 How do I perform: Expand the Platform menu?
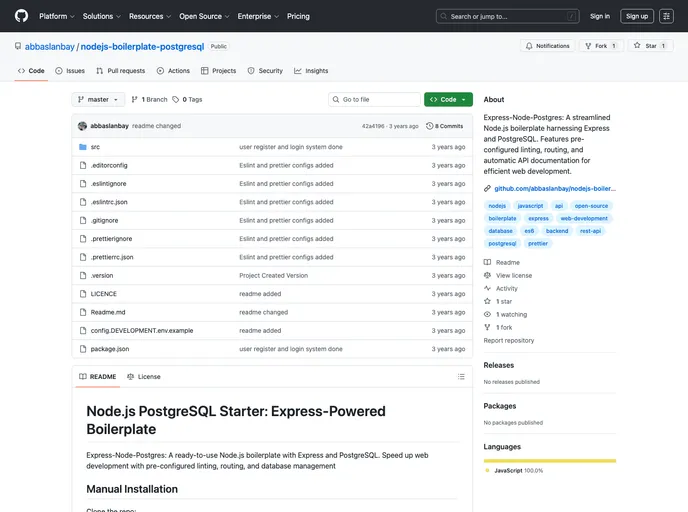point(56,16)
